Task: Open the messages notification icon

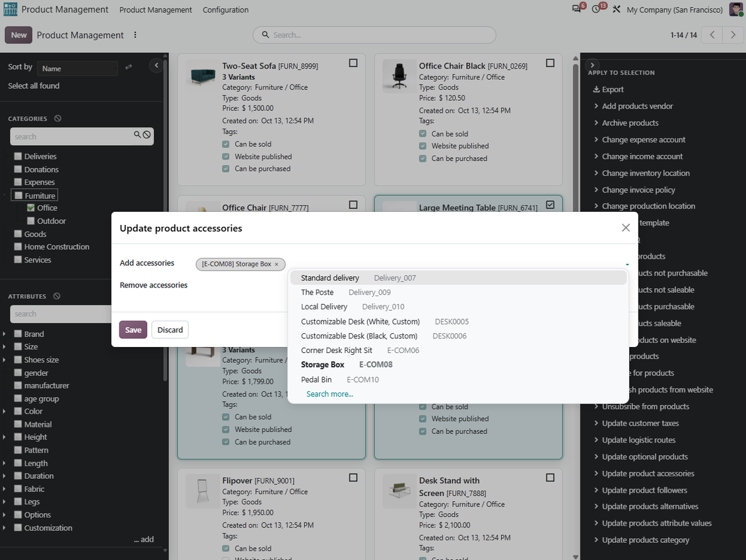Action: [x=576, y=9]
